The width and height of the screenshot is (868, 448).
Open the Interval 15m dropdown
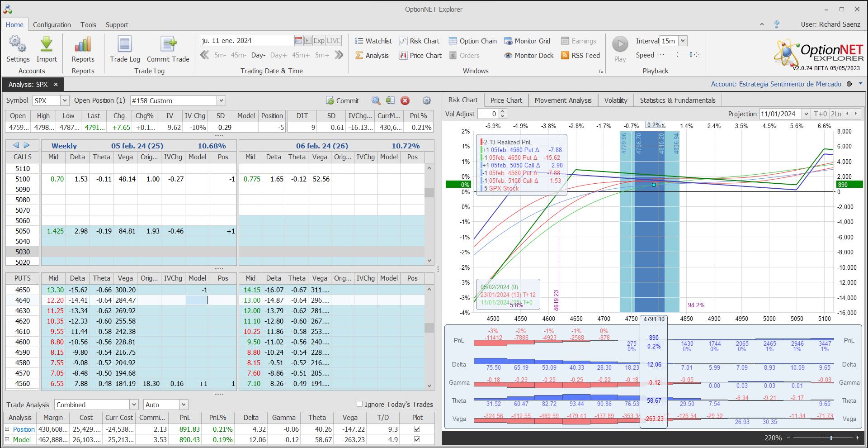pyautogui.click(x=683, y=41)
